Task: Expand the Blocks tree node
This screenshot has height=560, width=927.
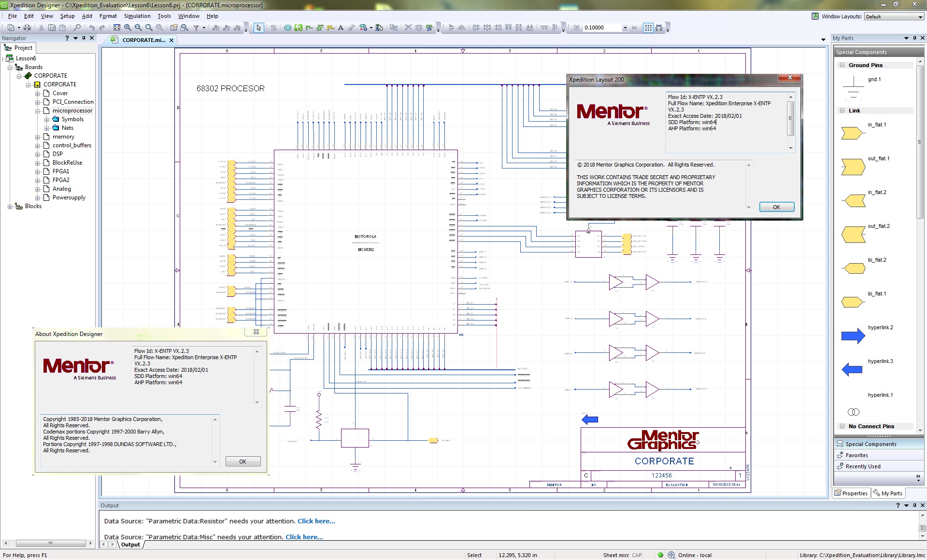Action: pos(10,207)
